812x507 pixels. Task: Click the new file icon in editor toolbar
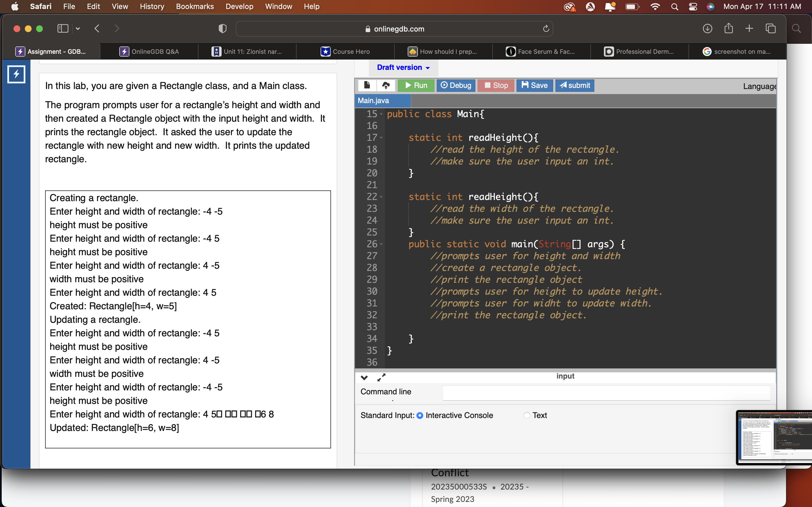[367, 85]
